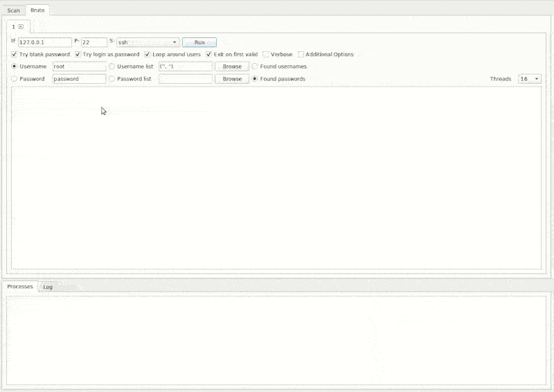Click the Run button

click(x=199, y=42)
